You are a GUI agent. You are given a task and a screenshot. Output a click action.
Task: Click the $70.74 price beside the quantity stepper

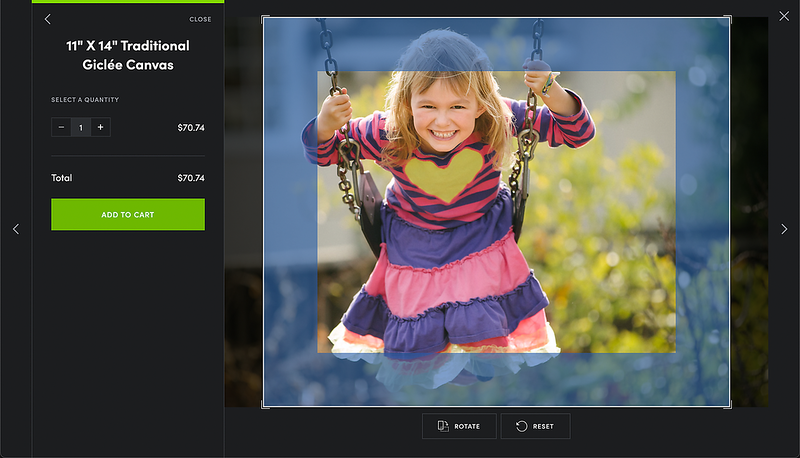191,128
